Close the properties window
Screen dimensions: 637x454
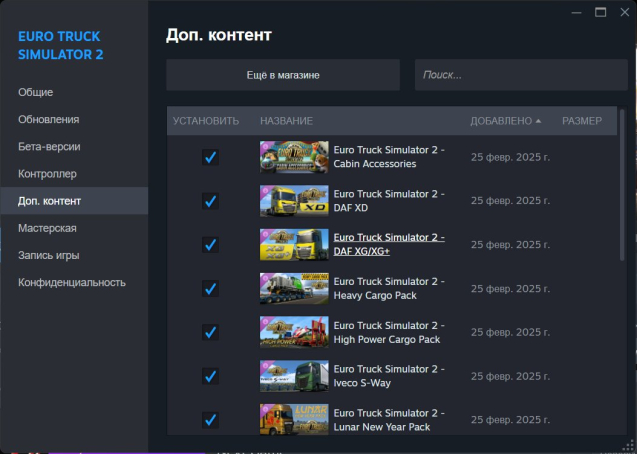(625, 13)
